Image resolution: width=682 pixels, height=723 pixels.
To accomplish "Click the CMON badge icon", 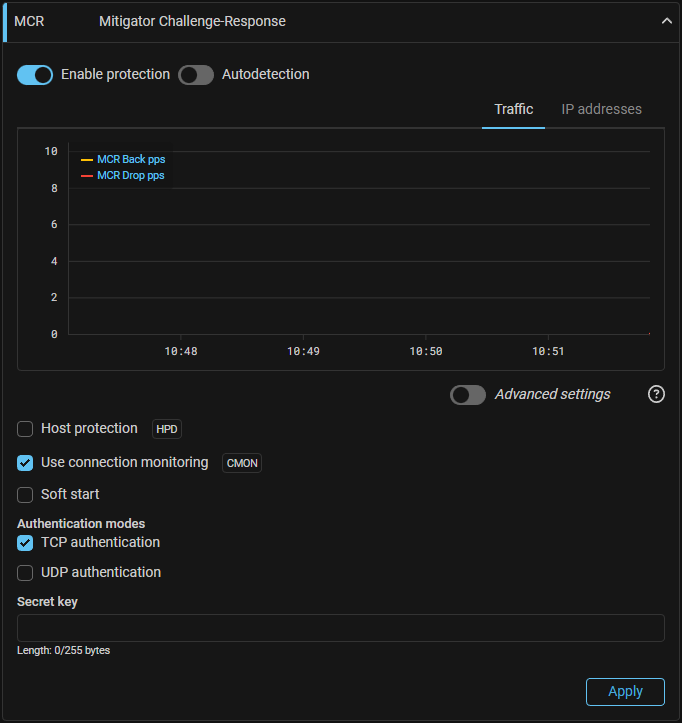I will pos(242,463).
